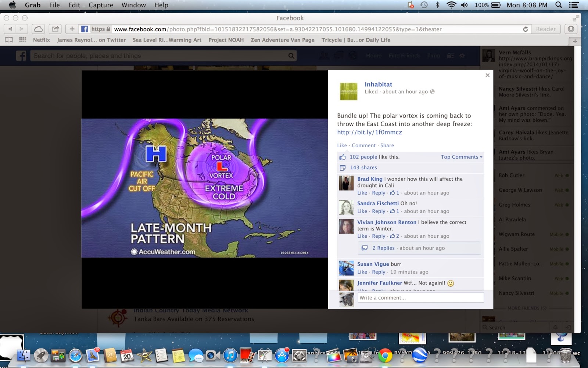
Task: Click Sandra Fischetti's profile picture
Action: [x=346, y=208]
